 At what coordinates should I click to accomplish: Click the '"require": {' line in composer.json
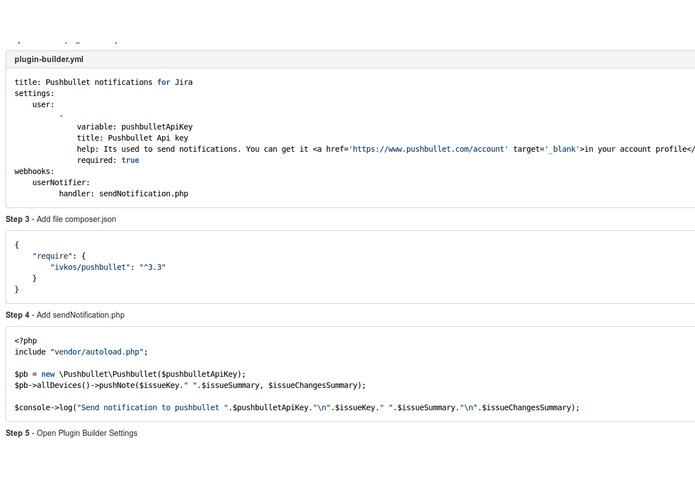pos(59,256)
